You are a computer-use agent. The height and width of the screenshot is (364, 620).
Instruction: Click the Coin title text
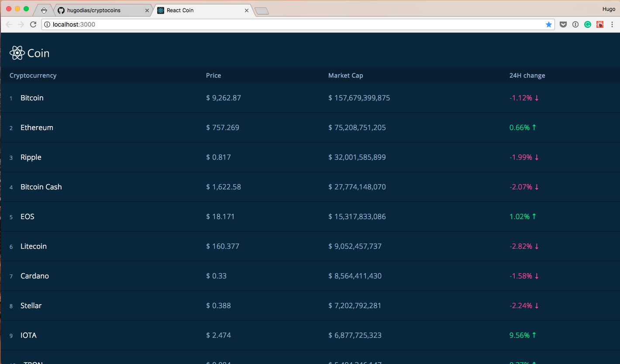coord(38,53)
